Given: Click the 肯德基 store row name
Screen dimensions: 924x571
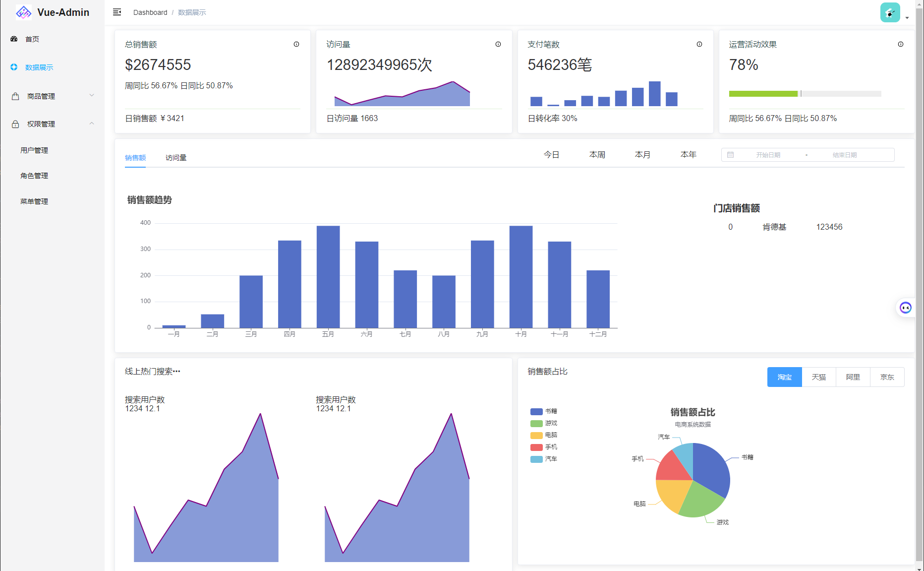Looking at the screenshot, I should click(x=774, y=227).
